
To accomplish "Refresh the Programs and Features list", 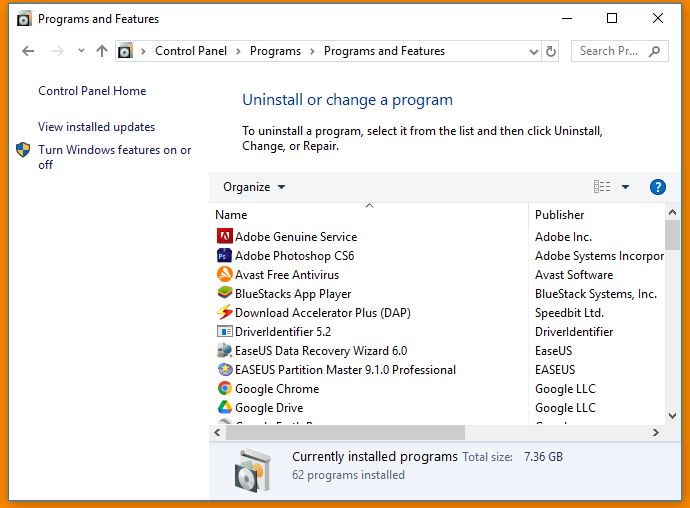I will (551, 52).
